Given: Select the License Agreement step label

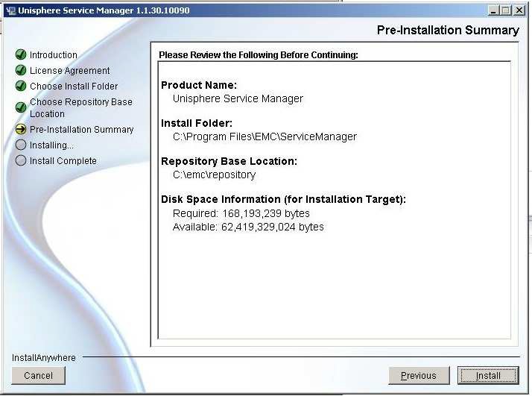Looking at the screenshot, I should click(69, 70).
